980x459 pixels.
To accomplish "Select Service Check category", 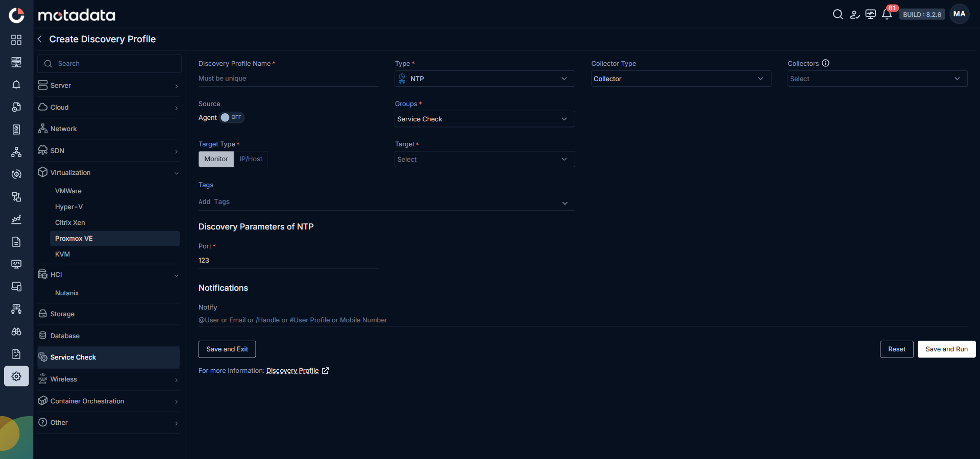I will 109,358.
